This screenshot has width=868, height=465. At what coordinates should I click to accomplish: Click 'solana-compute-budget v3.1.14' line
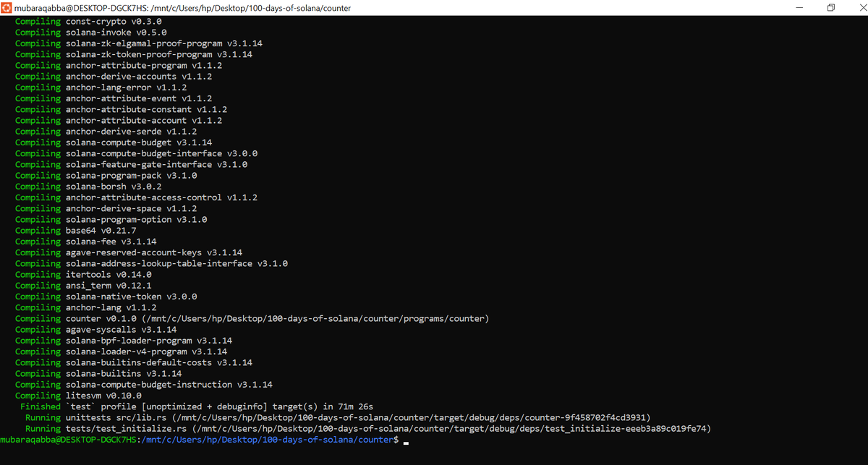click(x=114, y=142)
